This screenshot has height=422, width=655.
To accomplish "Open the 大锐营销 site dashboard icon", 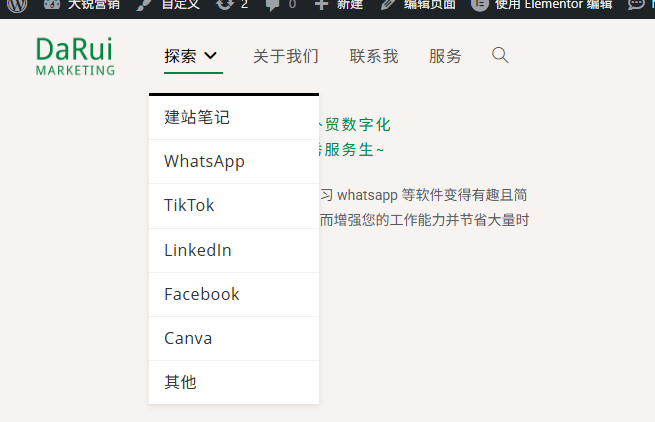I will (51, 4).
